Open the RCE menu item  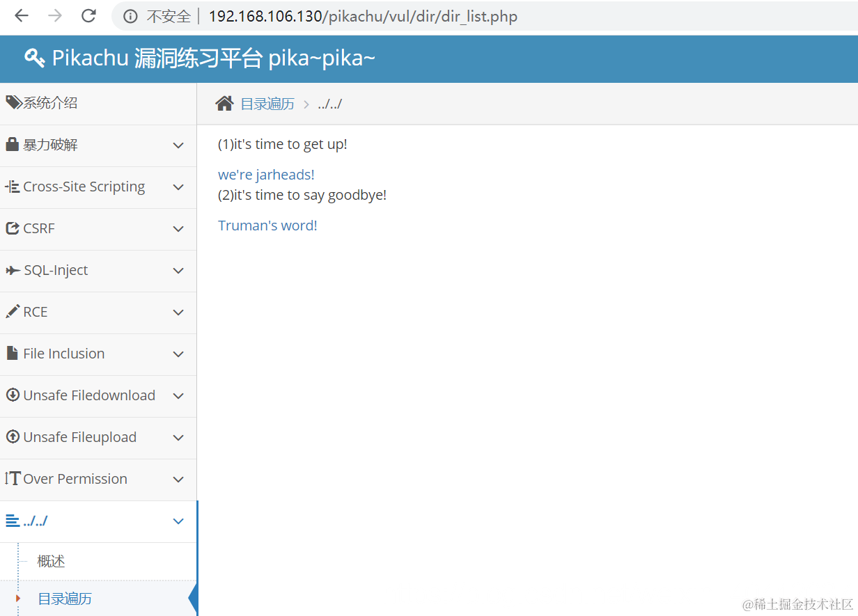click(x=36, y=312)
